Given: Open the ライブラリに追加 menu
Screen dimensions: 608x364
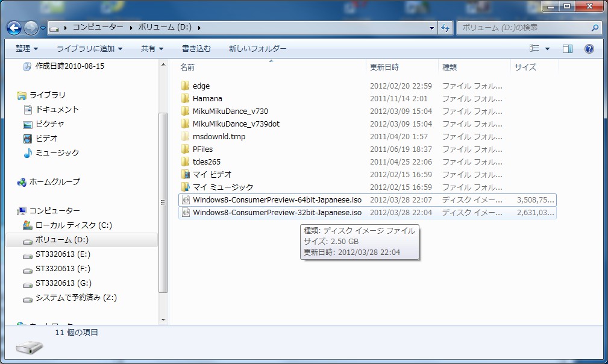Looking at the screenshot, I should pyautogui.click(x=90, y=48).
